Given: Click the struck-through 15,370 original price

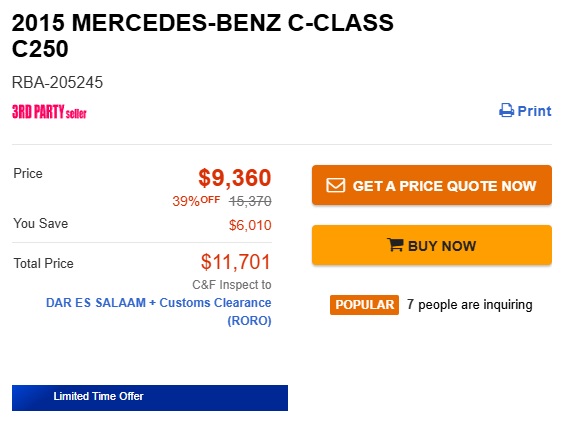Looking at the screenshot, I should point(250,201).
